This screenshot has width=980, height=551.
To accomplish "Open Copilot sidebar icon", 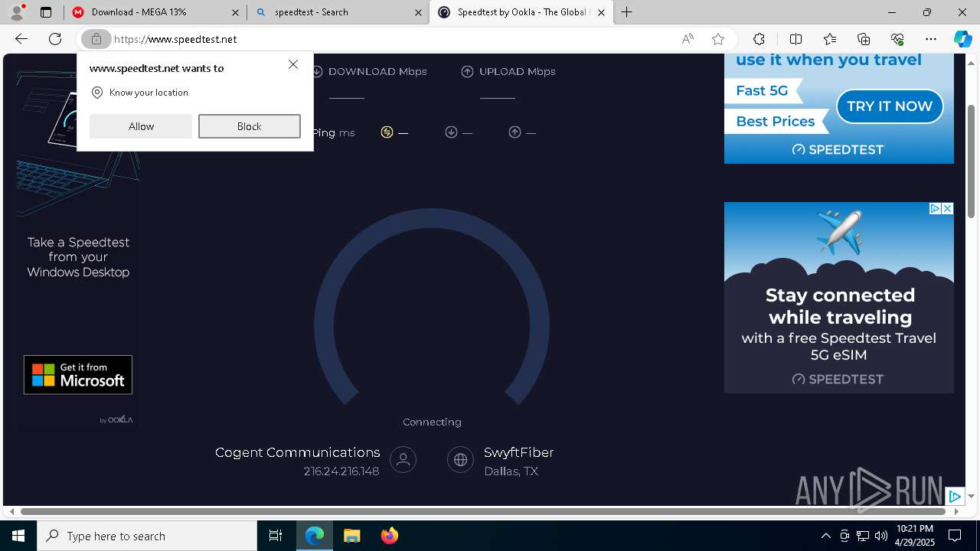I will tap(962, 39).
